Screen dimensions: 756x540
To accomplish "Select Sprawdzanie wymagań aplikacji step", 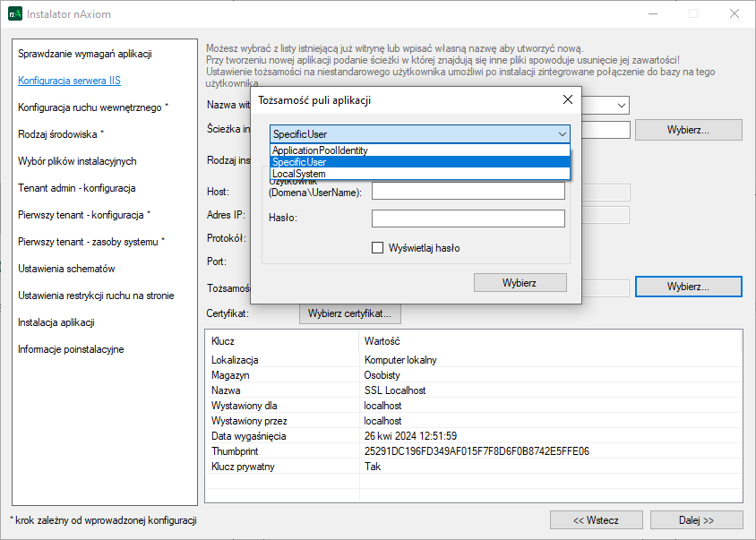I will [85, 54].
